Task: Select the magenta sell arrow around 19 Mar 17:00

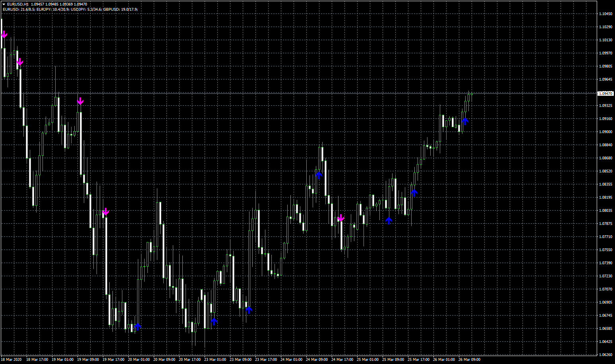Action: (106, 212)
